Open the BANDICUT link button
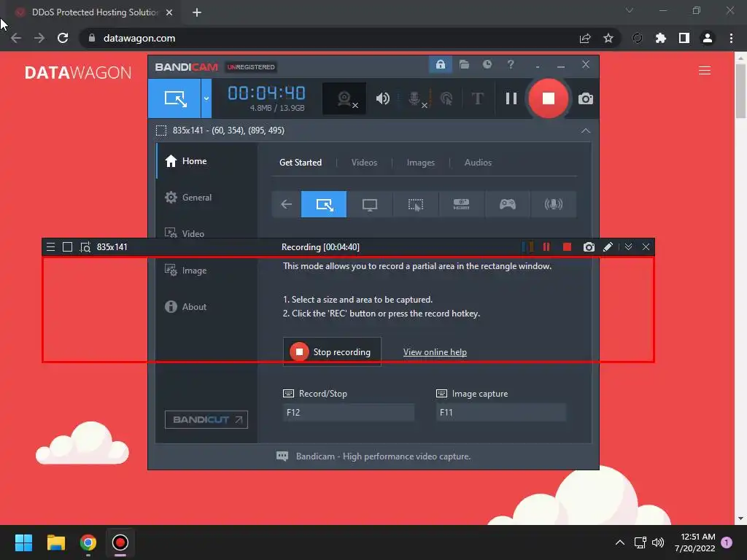Screen dimensions: 747x560 (206, 419)
